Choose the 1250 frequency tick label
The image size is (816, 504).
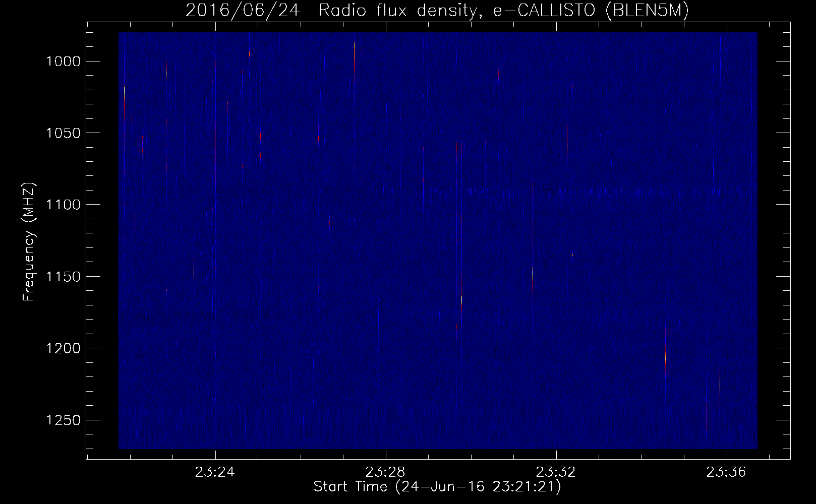tap(64, 420)
